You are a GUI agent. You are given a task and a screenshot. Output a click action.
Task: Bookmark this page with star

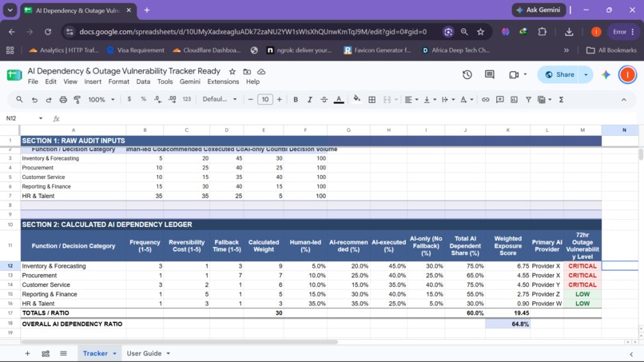click(x=480, y=32)
